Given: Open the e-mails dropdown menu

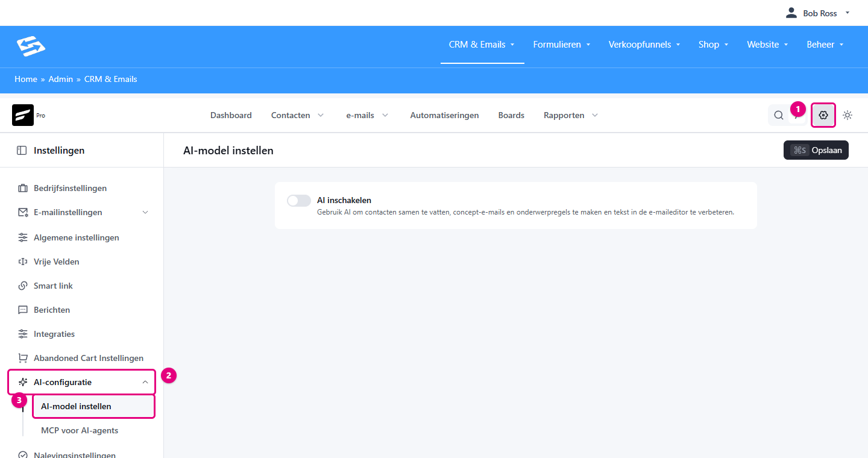Looking at the screenshot, I should tap(366, 115).
